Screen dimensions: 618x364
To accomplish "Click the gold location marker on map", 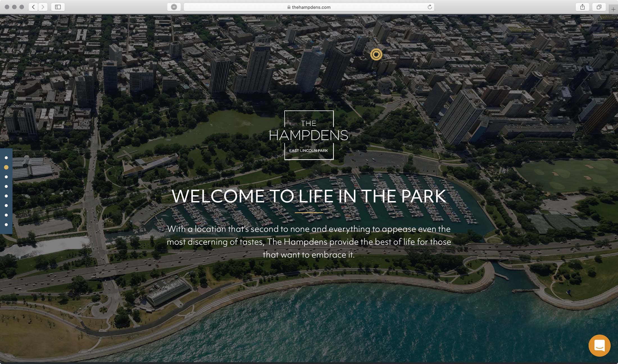I will (376, 54).
